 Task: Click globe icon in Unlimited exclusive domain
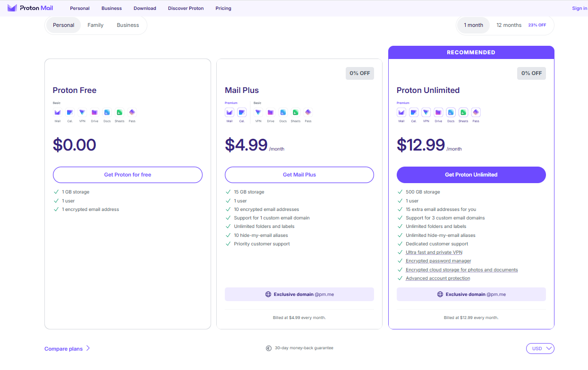click(440, 294)
